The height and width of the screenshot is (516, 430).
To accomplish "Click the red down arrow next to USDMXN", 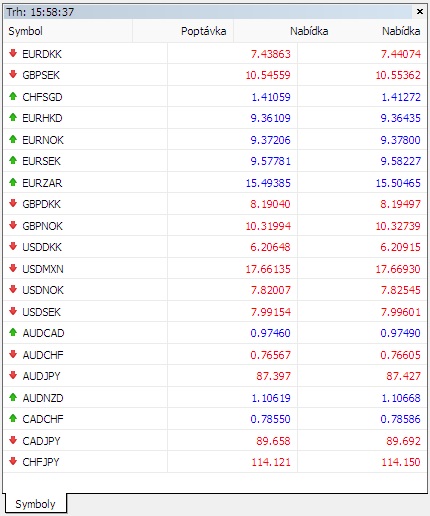I will click(x=13, y=268).
